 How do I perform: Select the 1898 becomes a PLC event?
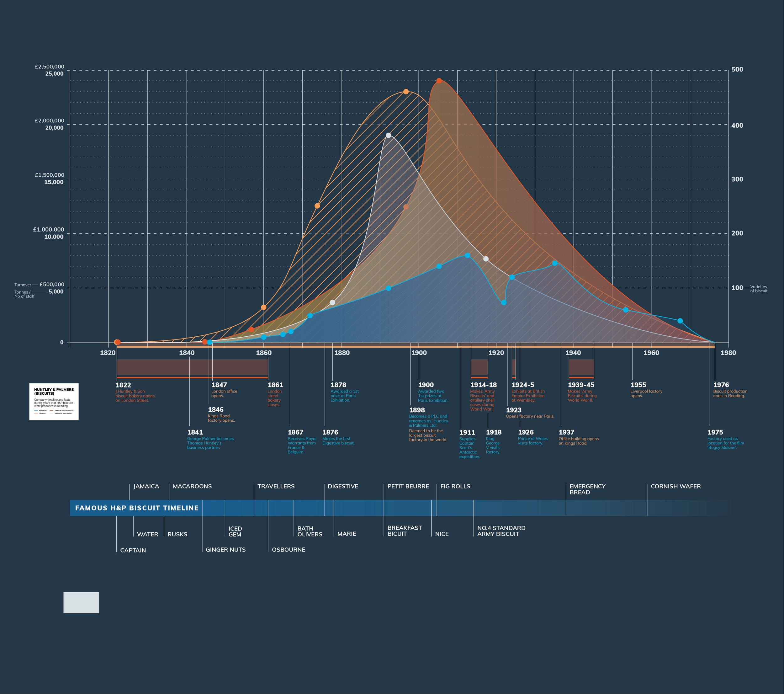[x=427, y=420]
